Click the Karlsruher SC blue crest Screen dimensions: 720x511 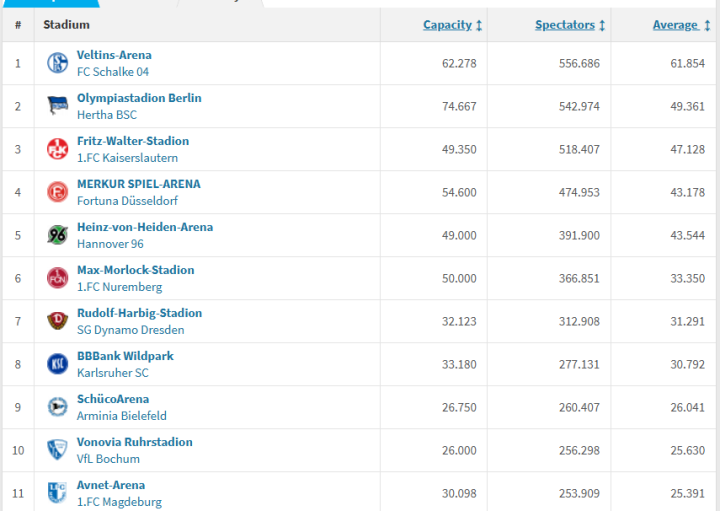(57, 364)
